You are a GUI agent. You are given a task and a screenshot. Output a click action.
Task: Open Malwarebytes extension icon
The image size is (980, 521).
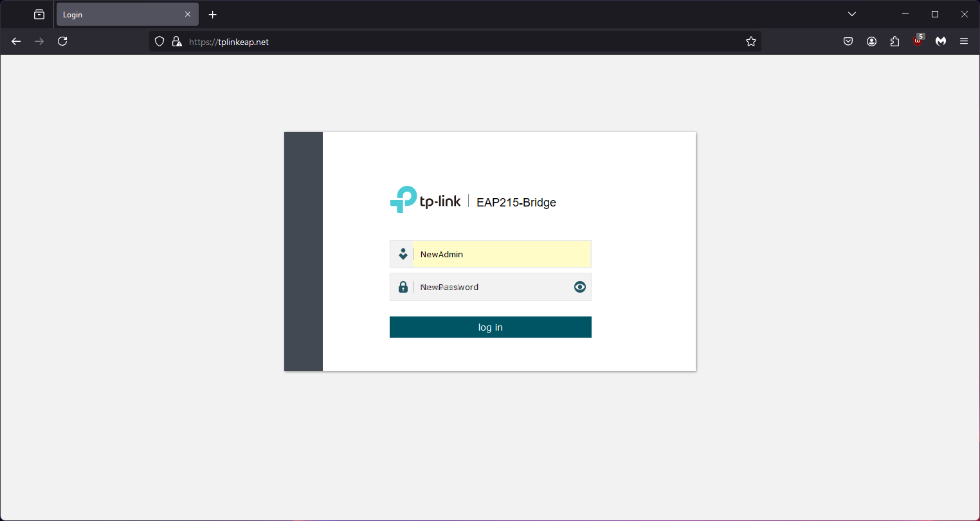[x=941, y=41]
